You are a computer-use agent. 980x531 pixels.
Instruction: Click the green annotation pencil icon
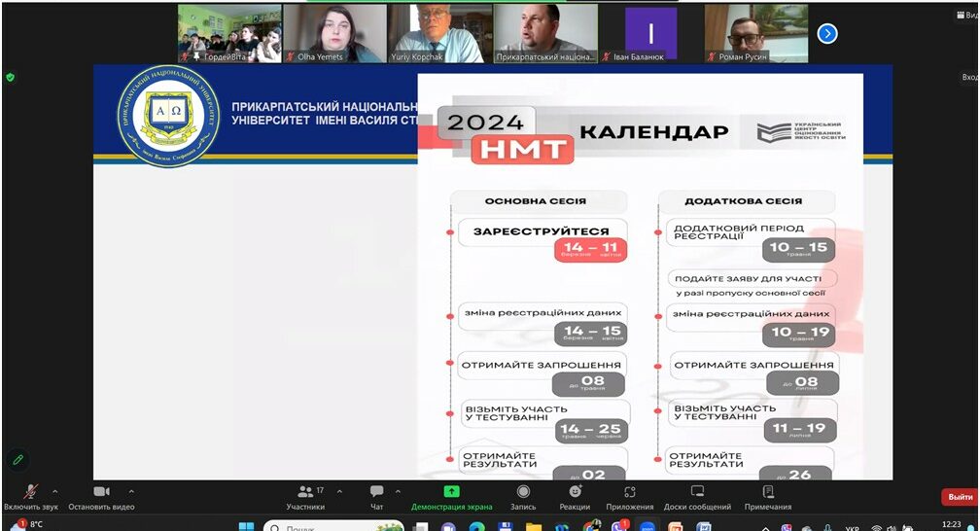coord(17,459)
